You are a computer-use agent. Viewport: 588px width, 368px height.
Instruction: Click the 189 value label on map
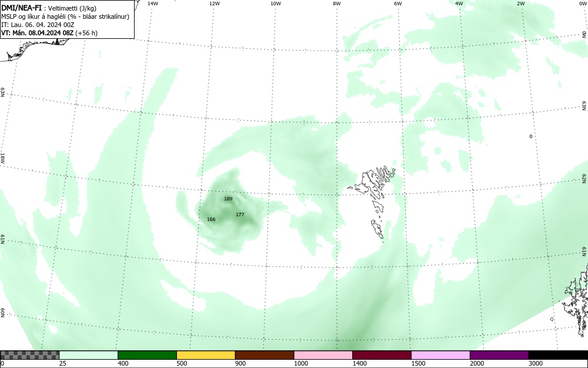228,199
